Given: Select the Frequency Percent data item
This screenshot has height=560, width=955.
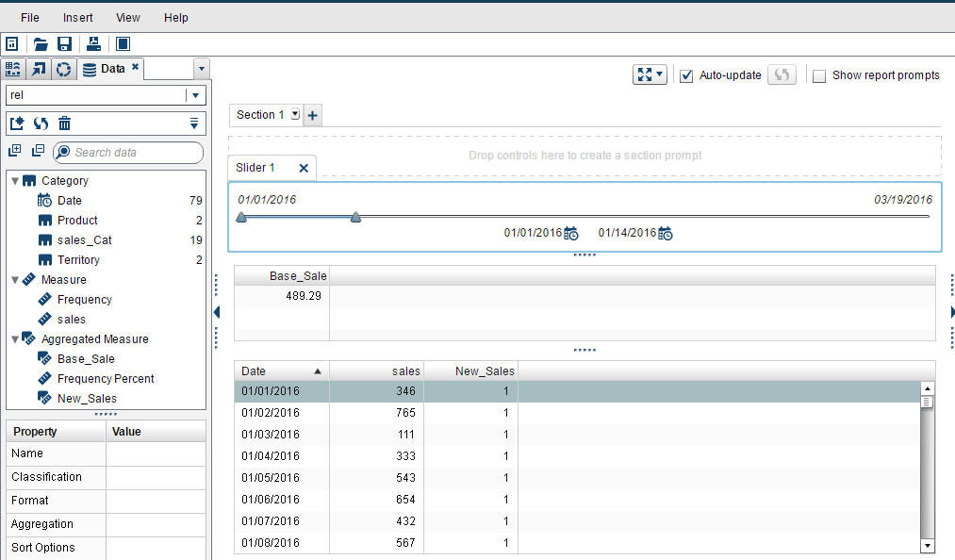Looking at the screenshot, I should coord(107,378).
